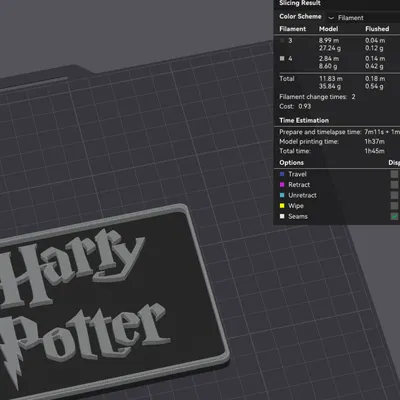Click the Retract option label
The width and height of the screenshot is (400, 400).
click(x=299, y=185)
